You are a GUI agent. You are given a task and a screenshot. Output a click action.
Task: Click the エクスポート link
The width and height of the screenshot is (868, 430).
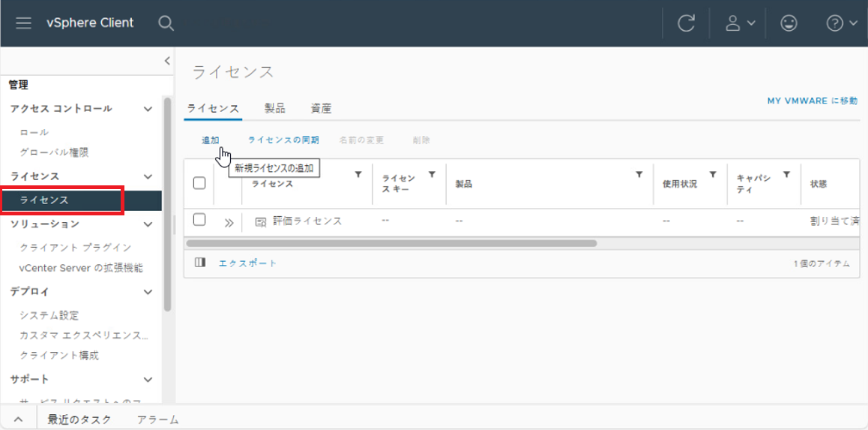247,263
